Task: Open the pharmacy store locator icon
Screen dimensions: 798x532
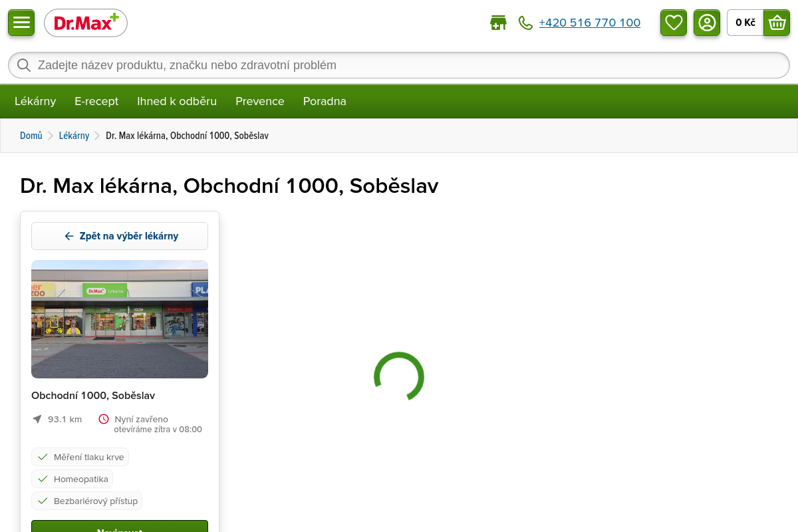Action: 498,23
